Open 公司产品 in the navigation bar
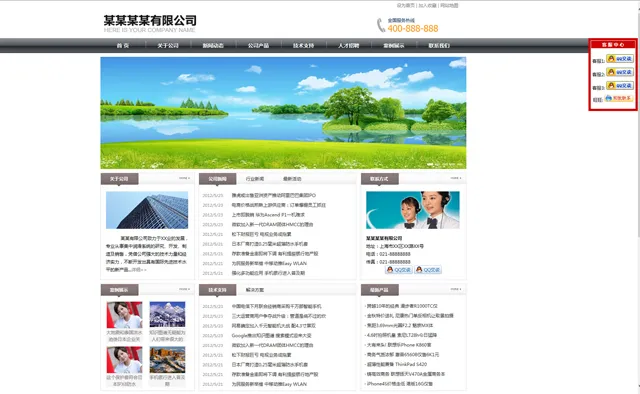 pos(258,45)
